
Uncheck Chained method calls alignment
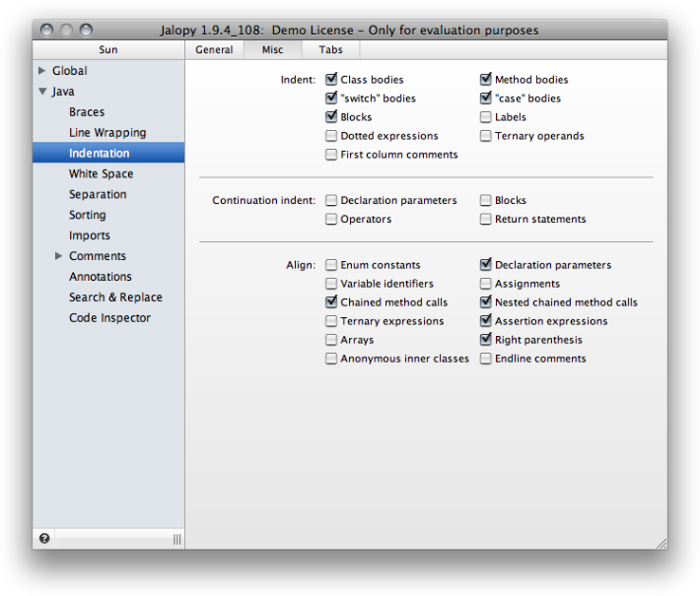pos(331,302)
